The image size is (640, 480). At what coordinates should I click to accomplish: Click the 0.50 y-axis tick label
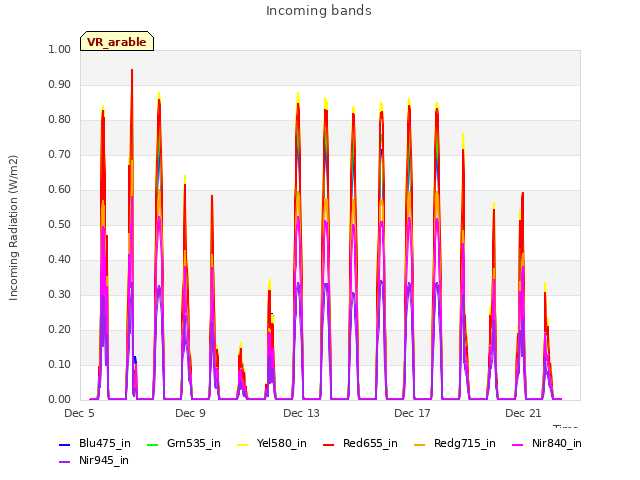[x=60, y=225]
